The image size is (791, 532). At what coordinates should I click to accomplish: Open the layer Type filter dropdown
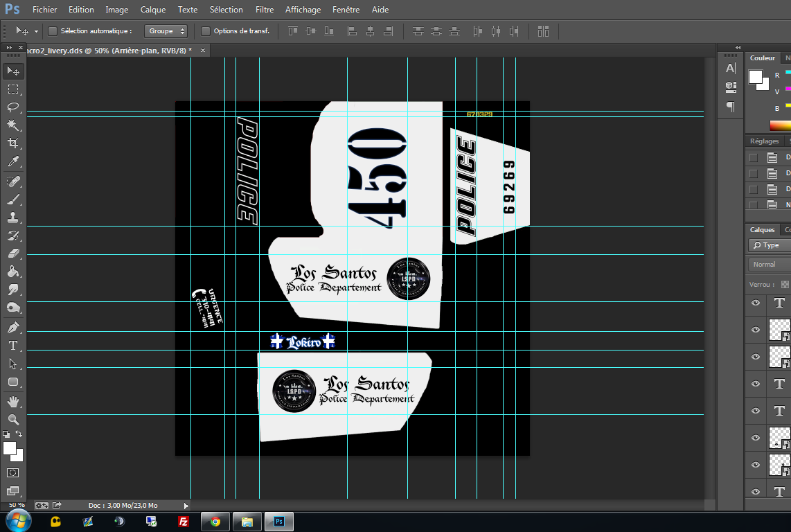(769, 245)
